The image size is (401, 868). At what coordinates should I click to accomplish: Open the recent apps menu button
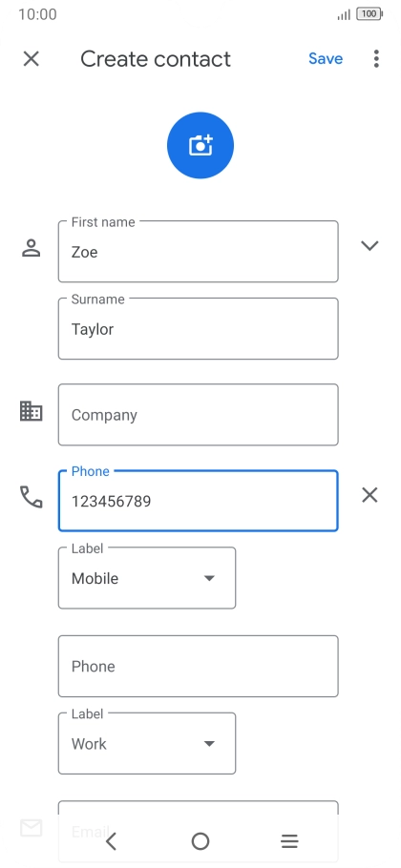pos(289,841)
